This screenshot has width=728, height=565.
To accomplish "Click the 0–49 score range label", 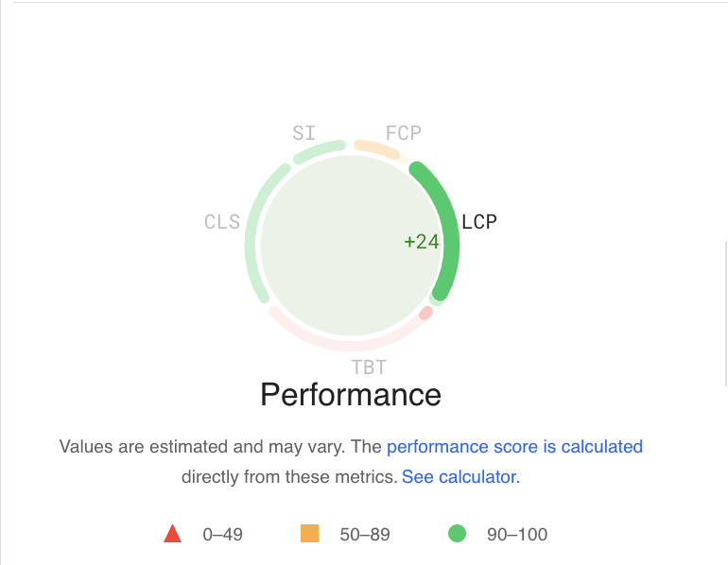I will tap(222, 535).
